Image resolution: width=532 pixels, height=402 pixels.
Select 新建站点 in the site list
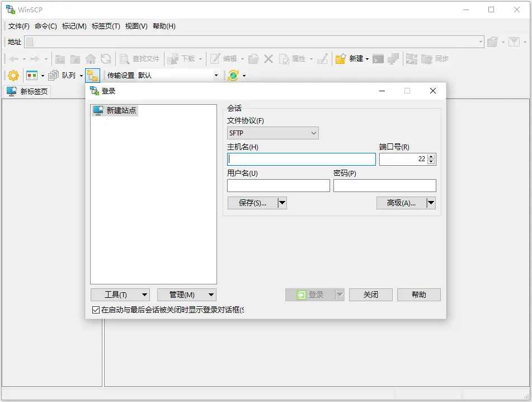(x=115, y=110)
